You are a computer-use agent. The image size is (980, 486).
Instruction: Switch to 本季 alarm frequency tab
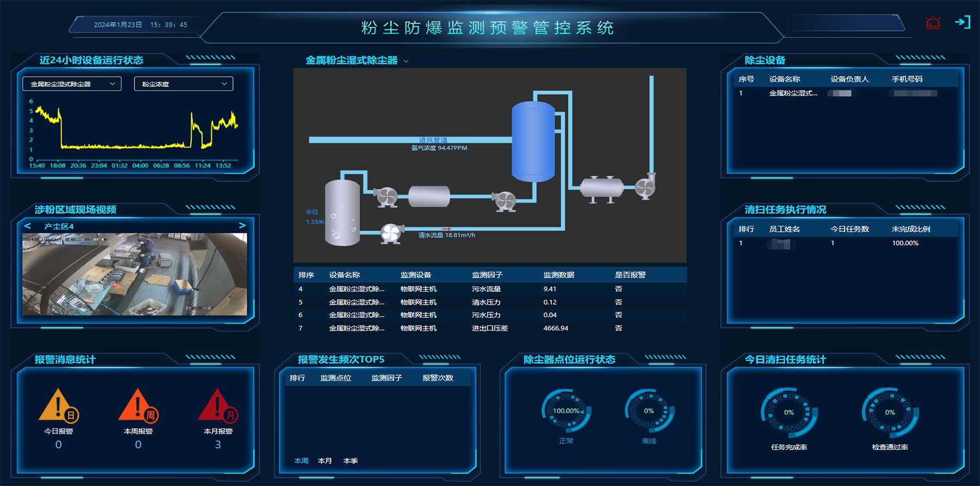pyautogui.click(x=351, y=461)
